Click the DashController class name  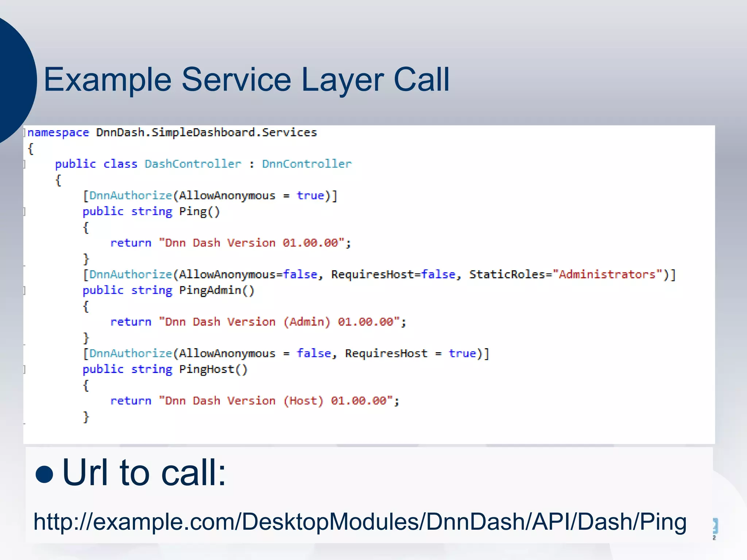(x=193, y=164)
